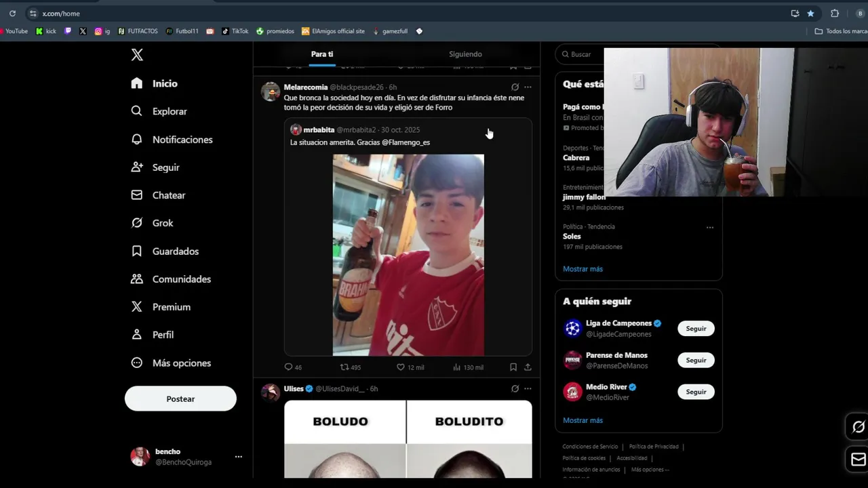This screenshot has width=868, height=488.
Task: Open Medio River profile avatar
Action: click(x=573, y=392)
